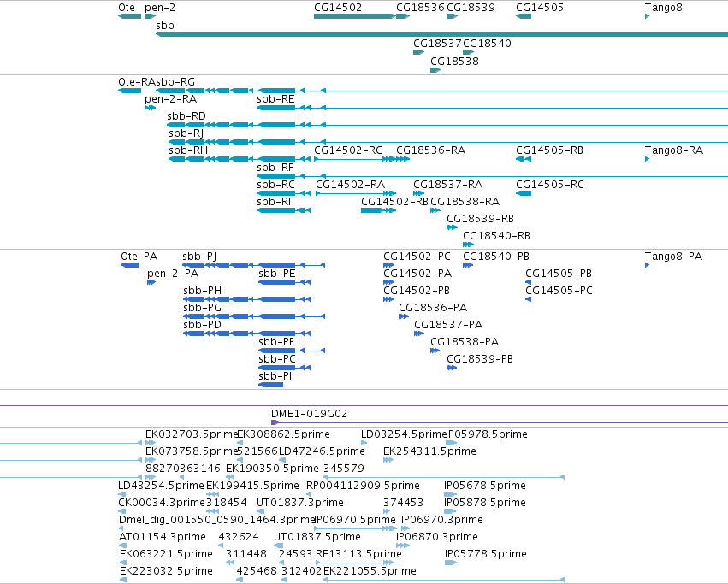Click the EK308862.5prime EST label

[284, 434]
